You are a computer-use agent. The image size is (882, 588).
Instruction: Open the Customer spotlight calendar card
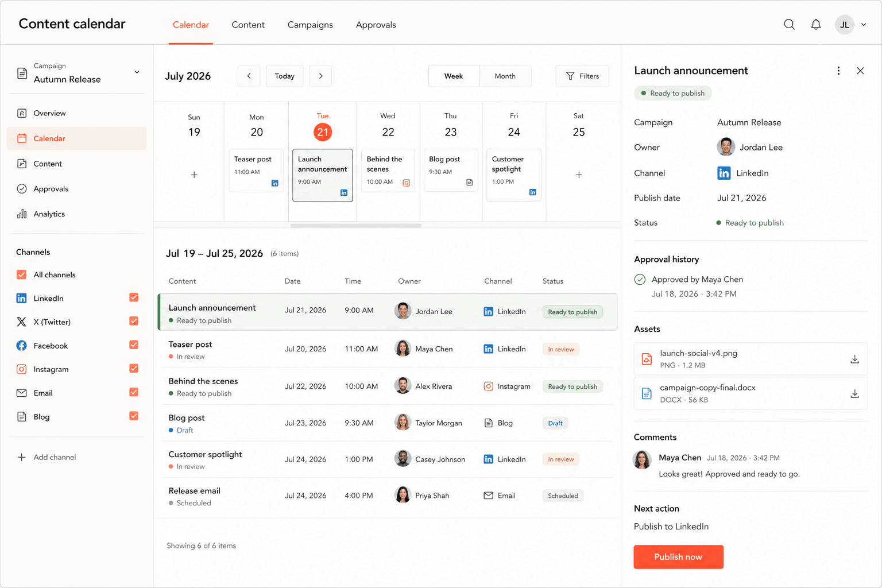point(514,175)
